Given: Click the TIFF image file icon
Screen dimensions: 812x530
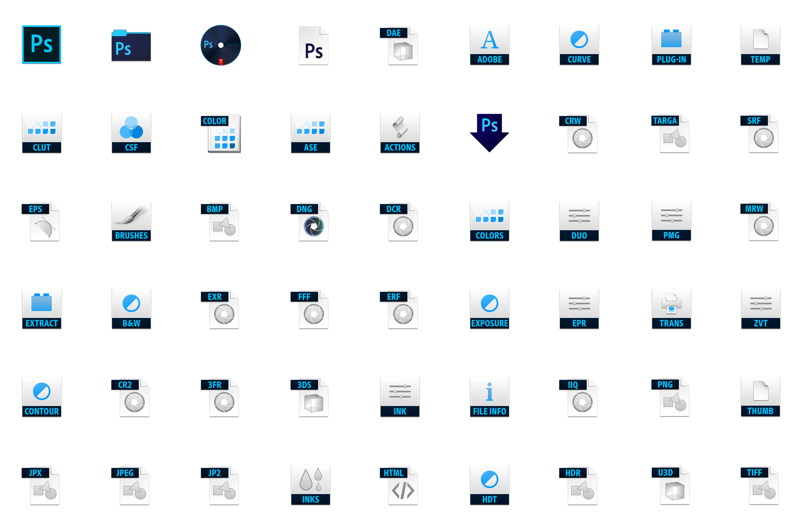Looking at the screenshot, I should click(759, 485).
